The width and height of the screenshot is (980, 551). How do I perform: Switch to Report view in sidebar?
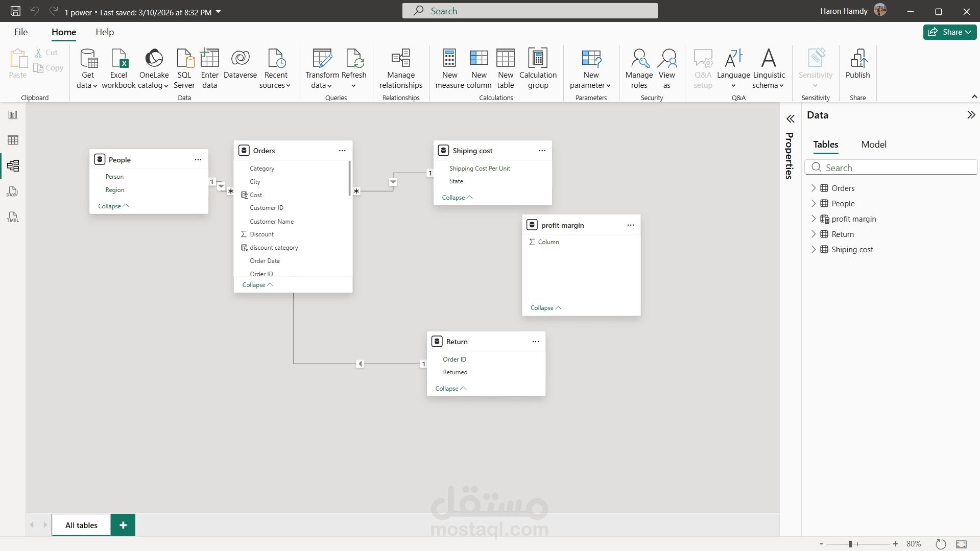tap(13, 115)
